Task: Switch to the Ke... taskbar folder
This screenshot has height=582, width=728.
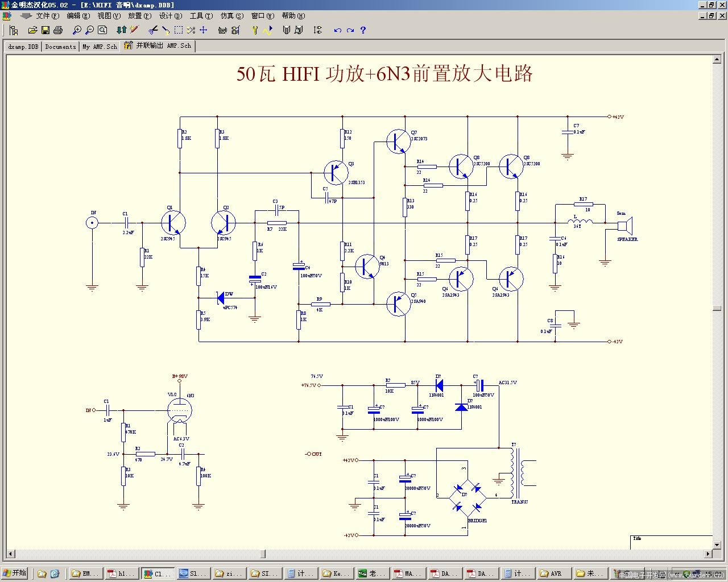Action: (x=336, y=573)
